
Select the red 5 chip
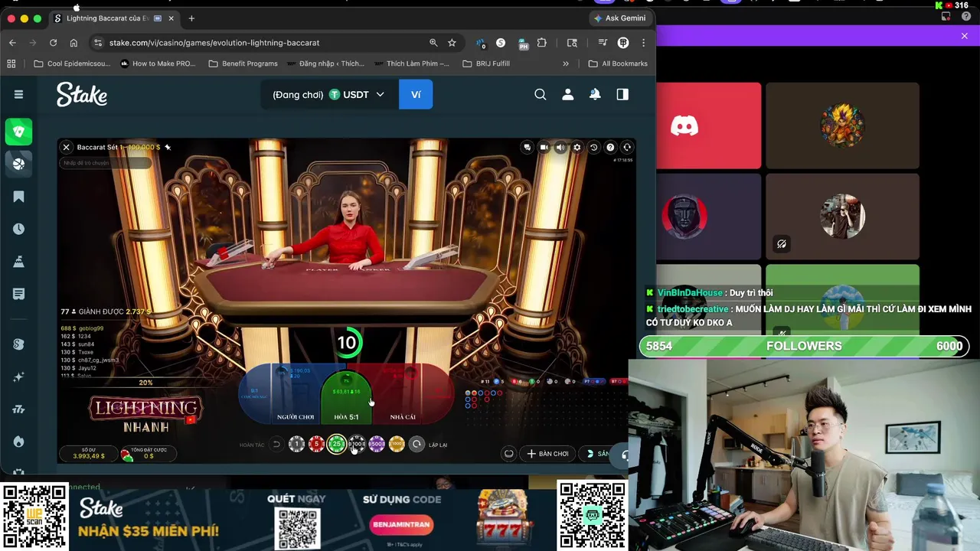pyautogui.click(x=316, y=444)
